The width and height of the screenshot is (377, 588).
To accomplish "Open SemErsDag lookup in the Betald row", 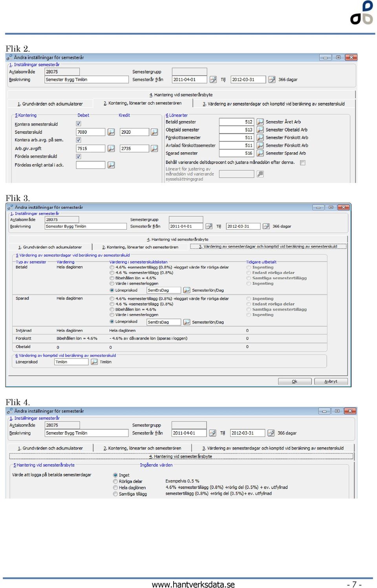I will (187, 290).
